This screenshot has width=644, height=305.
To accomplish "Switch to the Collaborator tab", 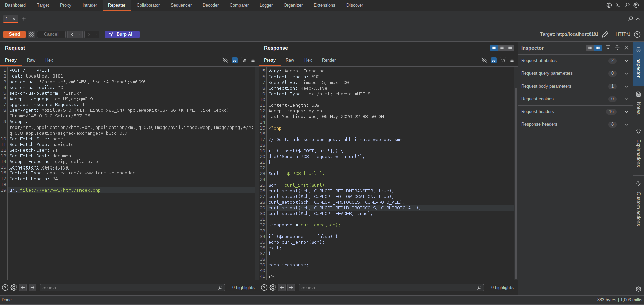I will (x=148, y=5).
